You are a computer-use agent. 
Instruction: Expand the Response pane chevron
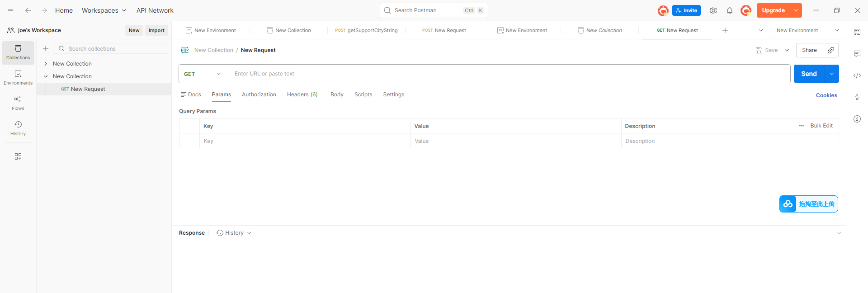[x=839, y=233]
